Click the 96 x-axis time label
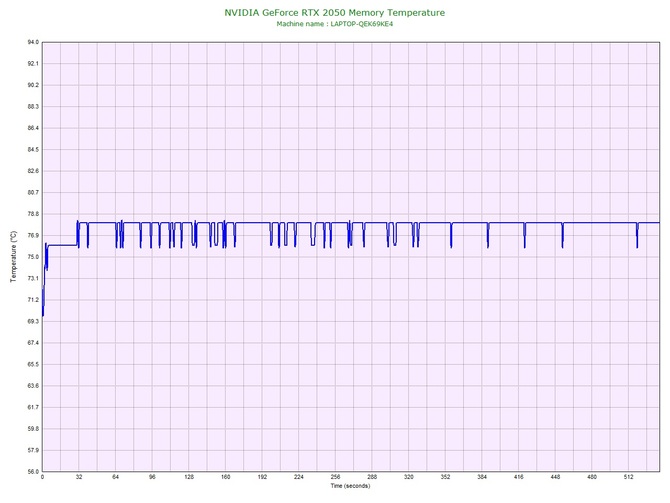 (x=152, y=477)
